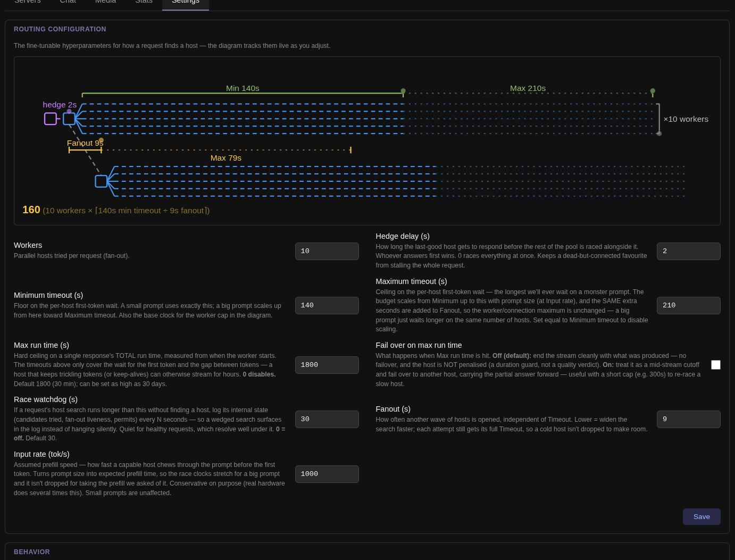735x560 pixels.
Task: Click the Minimum timeout value field
Action: (x=327, y=305)
